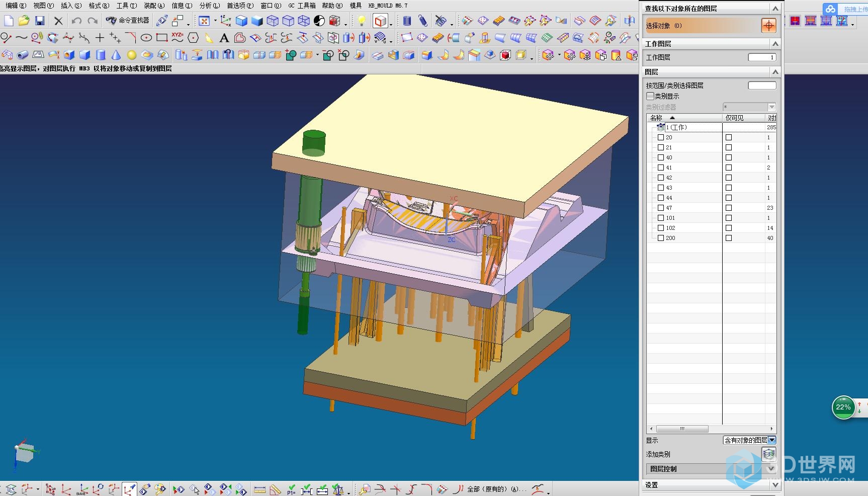
Task: Create a block with the blue cube icon
Action: click(85, 55)
